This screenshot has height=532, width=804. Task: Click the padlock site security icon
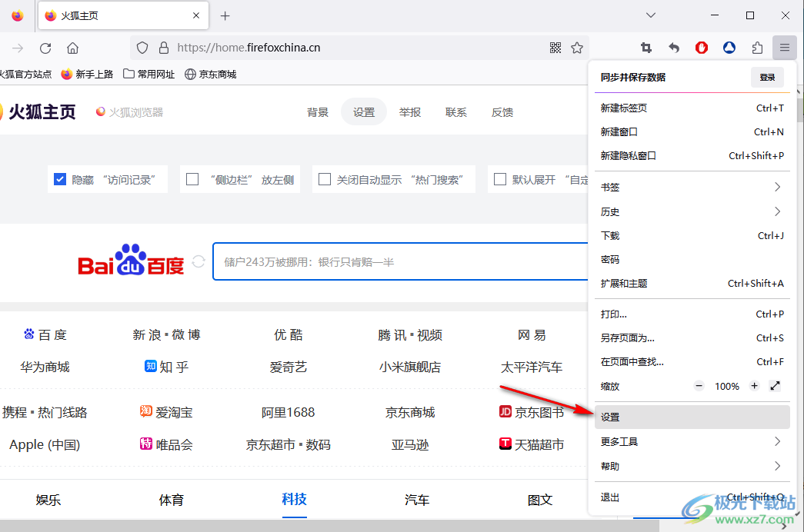click(x=164, y=48)
